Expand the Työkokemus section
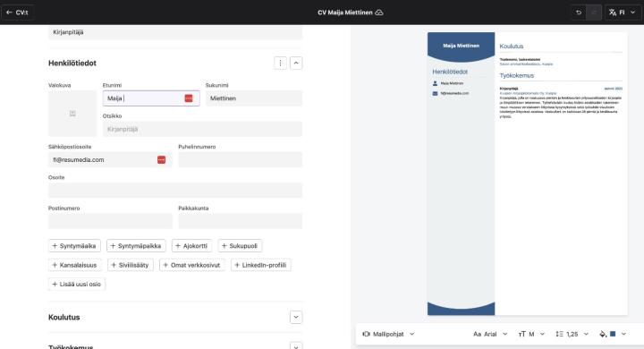The height and width of the screenshot is (349, 644). [x=296, y=346]
